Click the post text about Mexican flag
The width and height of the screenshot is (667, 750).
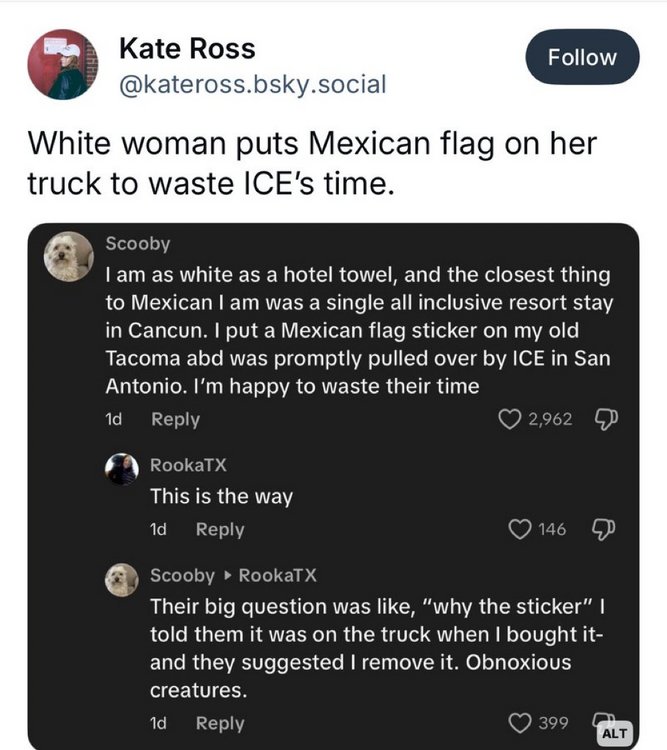coord(311,164)
